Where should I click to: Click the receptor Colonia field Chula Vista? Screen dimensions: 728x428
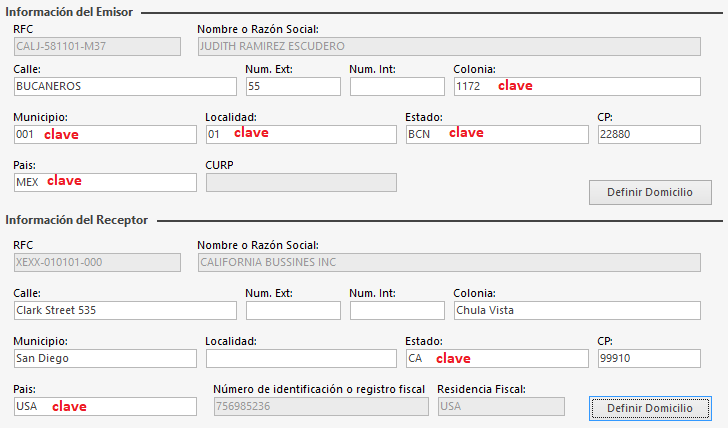coord(576,310)
